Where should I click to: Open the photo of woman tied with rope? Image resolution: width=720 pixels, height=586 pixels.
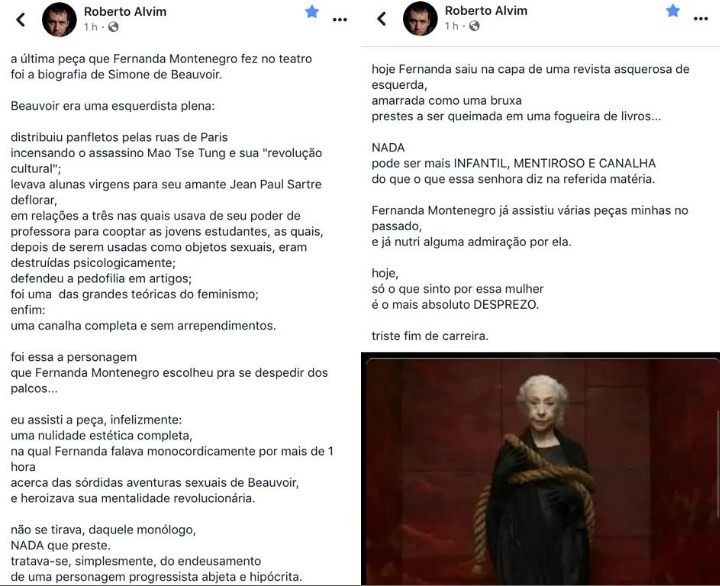540,469
